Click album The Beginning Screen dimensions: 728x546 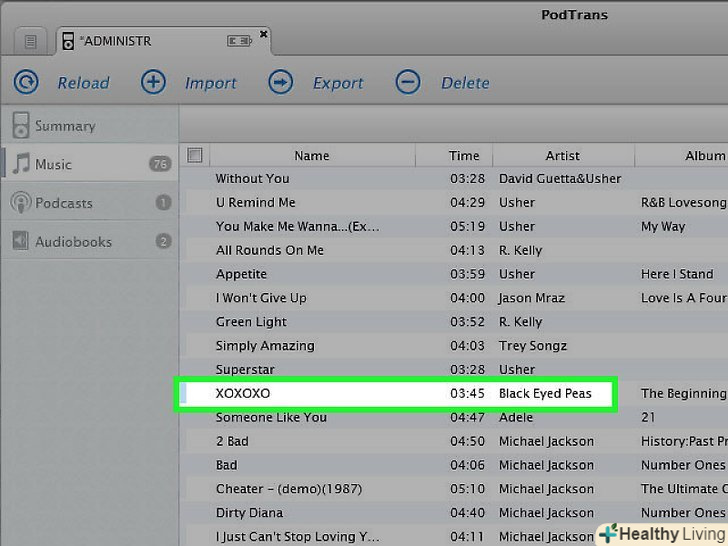(683, 394)
